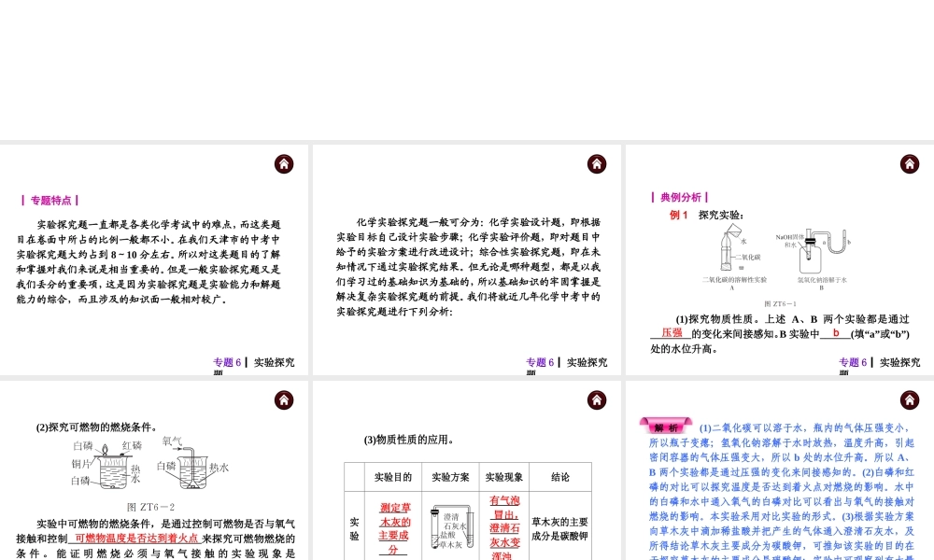
Task: Click 专题6 footer link on middle top slide
Action: click(540, 362)
